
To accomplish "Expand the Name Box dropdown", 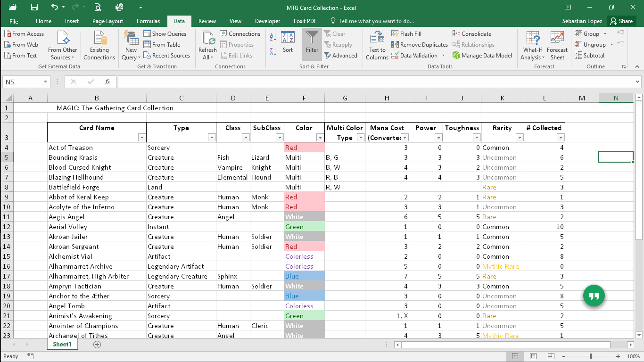I will 45,82.
